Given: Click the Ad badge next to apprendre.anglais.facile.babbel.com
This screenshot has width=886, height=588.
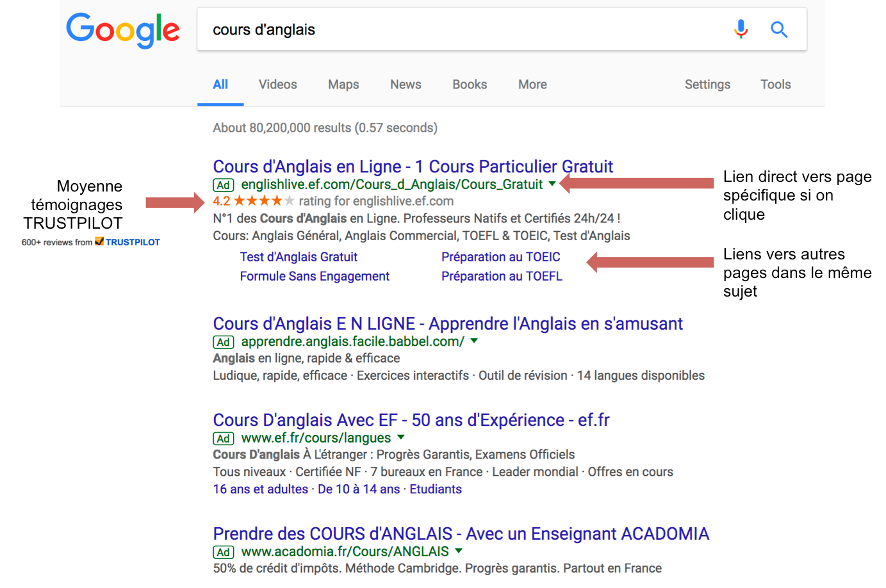Looking at the screenshot, I should [224, 342].
